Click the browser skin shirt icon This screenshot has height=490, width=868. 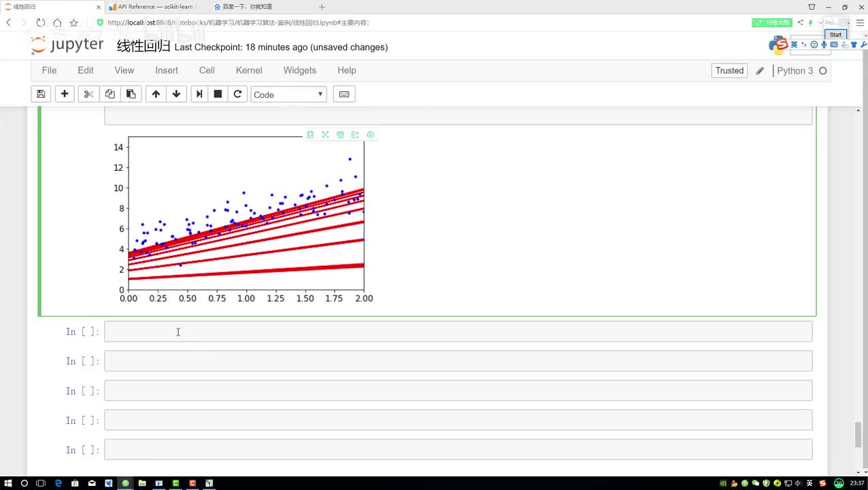pyautogui.click(x=812, y=7)
